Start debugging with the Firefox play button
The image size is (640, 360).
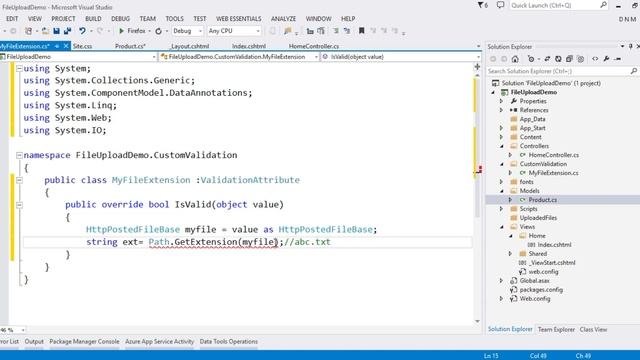point(121,31)
